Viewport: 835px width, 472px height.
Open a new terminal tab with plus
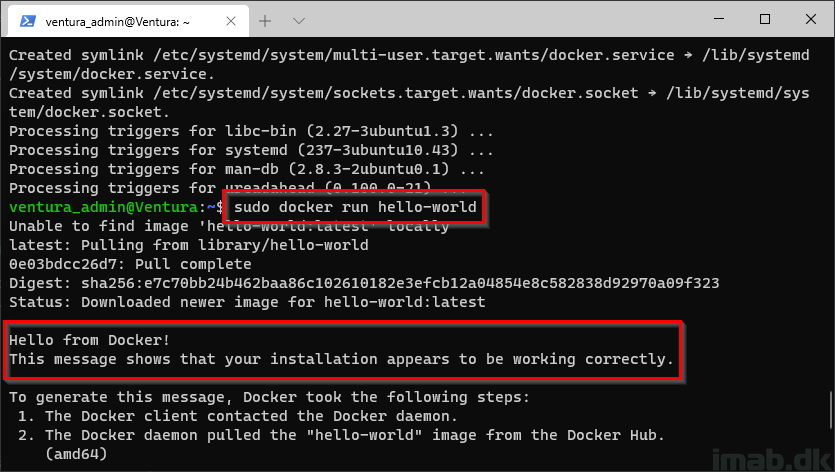265,21
